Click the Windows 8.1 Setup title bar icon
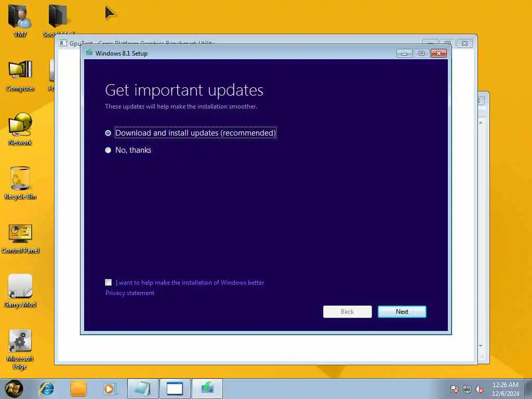 [x=89, y=52]
